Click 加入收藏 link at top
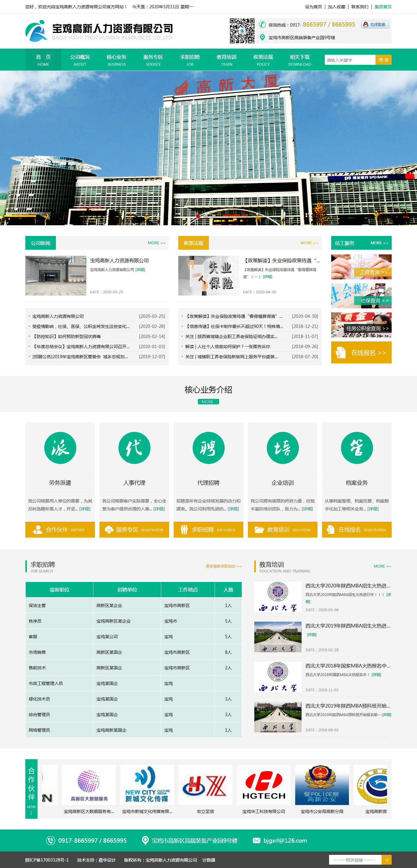Screen dimensions: 417x868 (337, 6)
